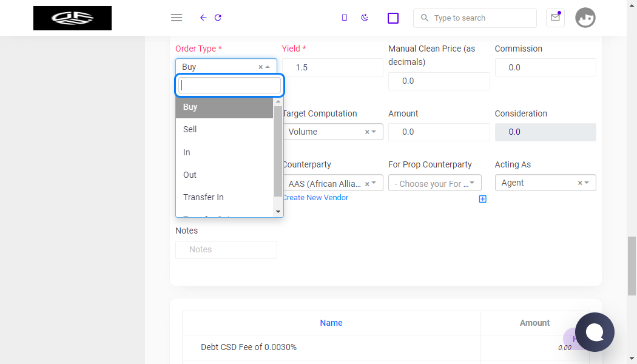637x364 pixels.
Task: Open the chat bubble widget
Action: point(595,332)
